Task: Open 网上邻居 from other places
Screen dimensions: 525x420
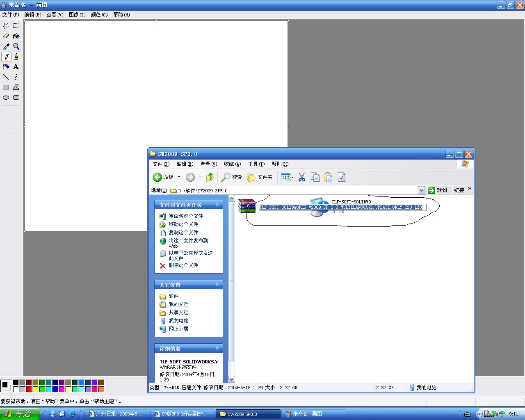Action: tap(178, 329)
